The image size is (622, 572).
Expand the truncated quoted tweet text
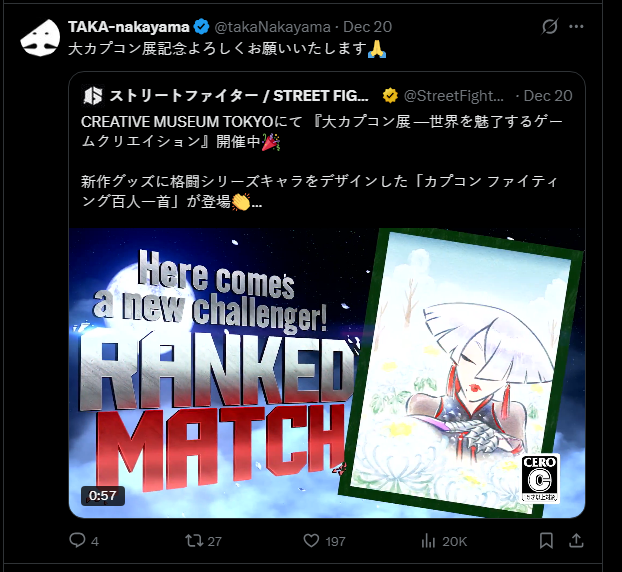click(257, 203)
